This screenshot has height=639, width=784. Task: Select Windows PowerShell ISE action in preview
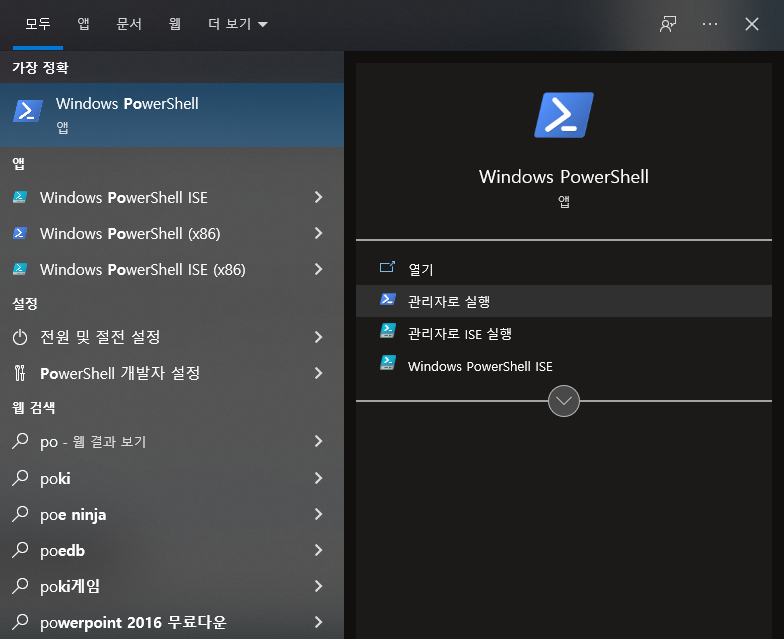click(564, 366)
